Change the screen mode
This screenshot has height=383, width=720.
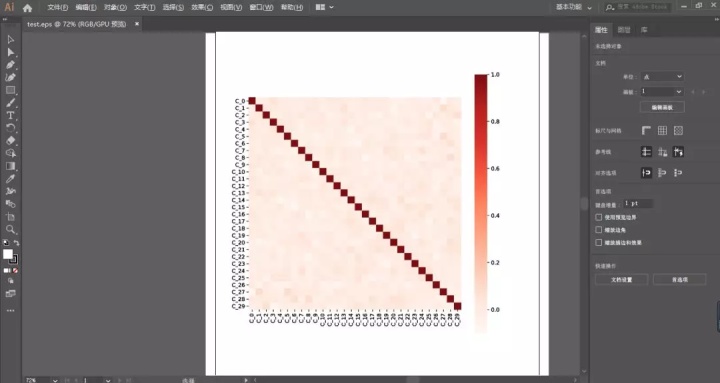point(11,293)
